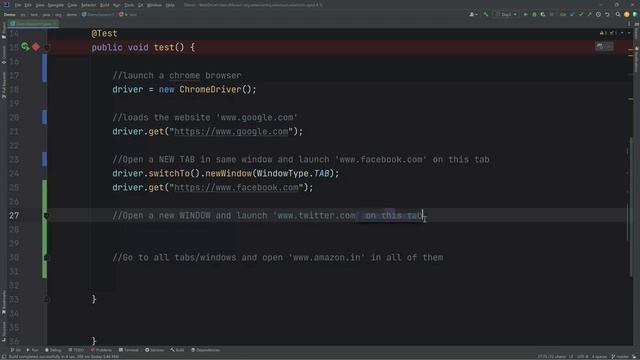This screenshot has height=360, width=640.
Task: Open the TODO tool window
Action: [x=76, y=350]
